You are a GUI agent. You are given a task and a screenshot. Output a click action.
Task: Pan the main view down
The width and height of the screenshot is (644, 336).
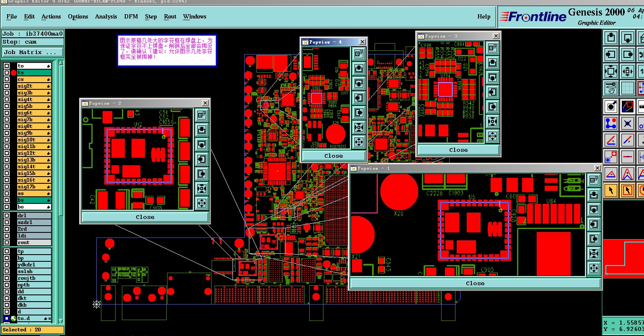click(x=628, y=38)
